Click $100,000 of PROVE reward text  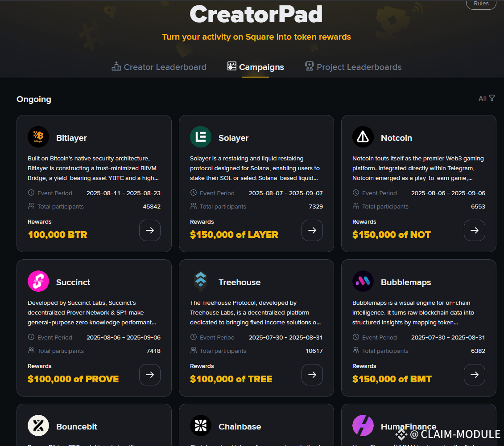[x=73, y=379]
